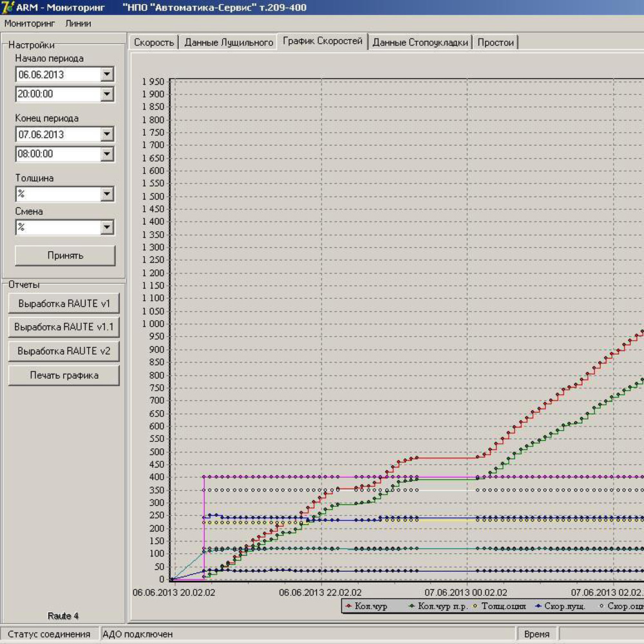Click the Скор.лущ. legend entry
This screenshot has height=644, width=644.
(561, 606)
